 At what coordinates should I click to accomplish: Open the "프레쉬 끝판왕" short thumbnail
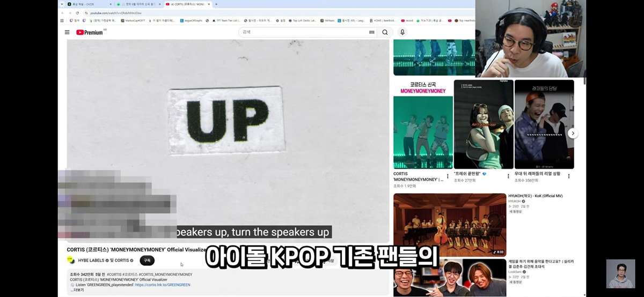click(x=484, y=124)
